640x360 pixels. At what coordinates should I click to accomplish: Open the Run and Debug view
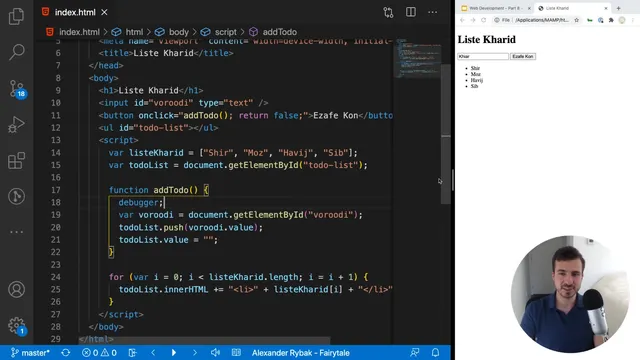coord(16,124)
